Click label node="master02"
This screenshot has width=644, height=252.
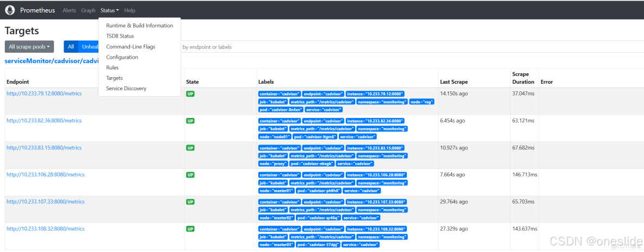[x=276, y=218]
